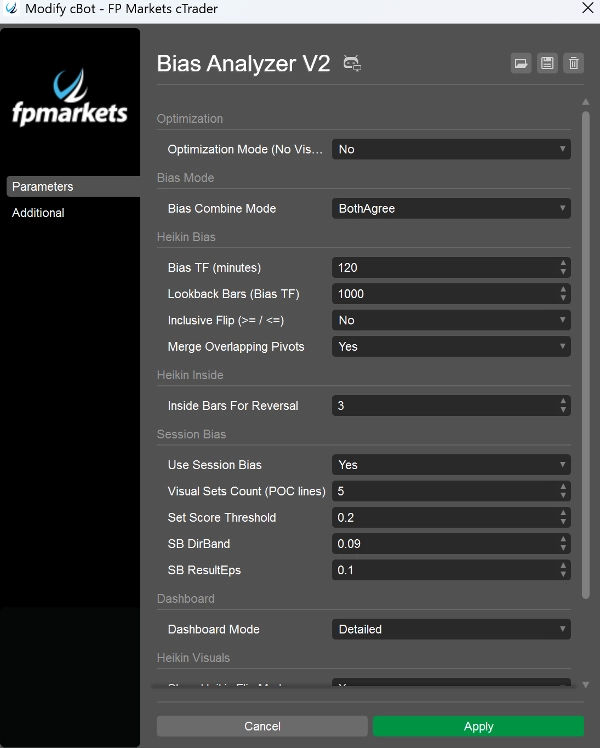Close the Modify cBot window
This screenshot has height=748, width=600.
[x=588, y=8]
